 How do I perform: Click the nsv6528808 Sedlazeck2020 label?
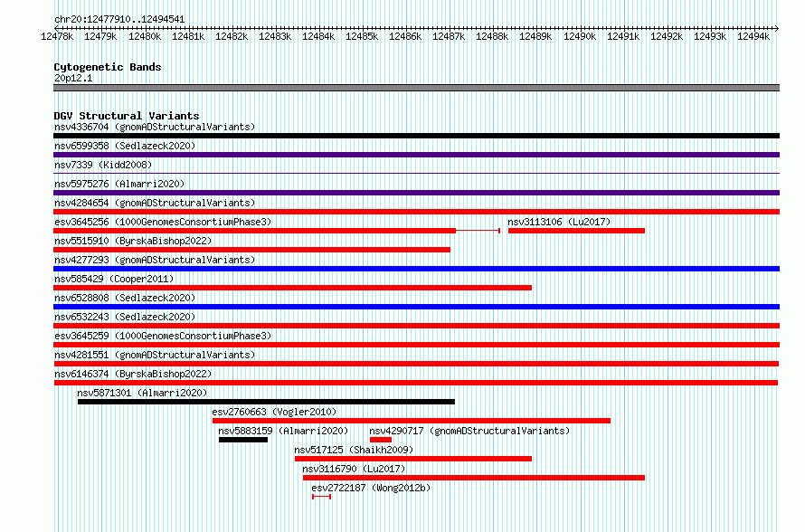(x=125, y=298)
